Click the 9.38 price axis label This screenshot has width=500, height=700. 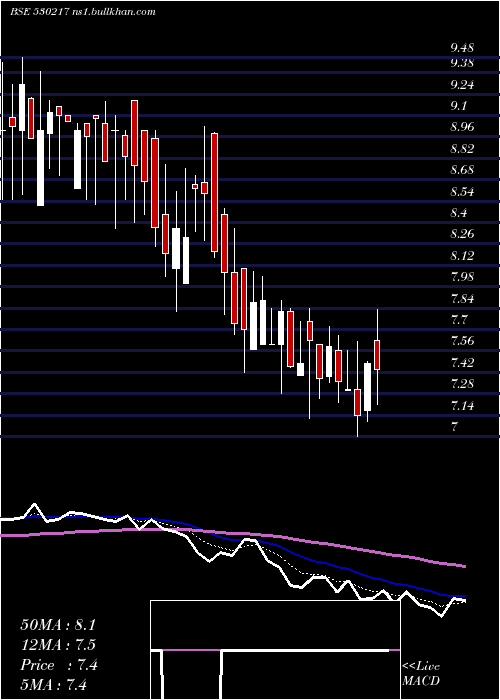(x=462, y=63)
